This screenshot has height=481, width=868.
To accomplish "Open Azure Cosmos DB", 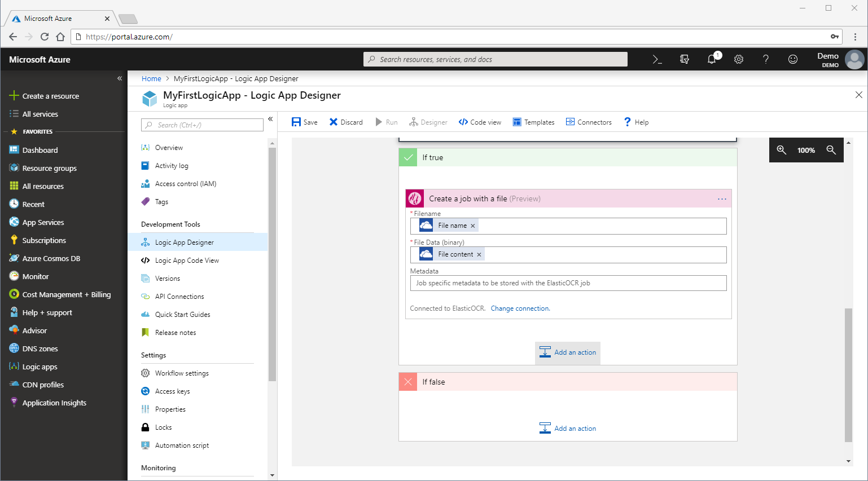I will (45, 258).
